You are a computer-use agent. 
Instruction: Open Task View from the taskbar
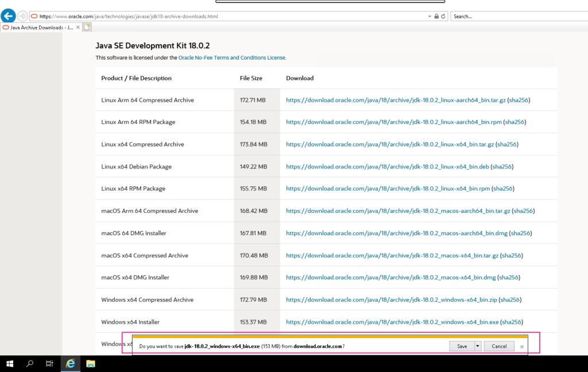[49, 363]
